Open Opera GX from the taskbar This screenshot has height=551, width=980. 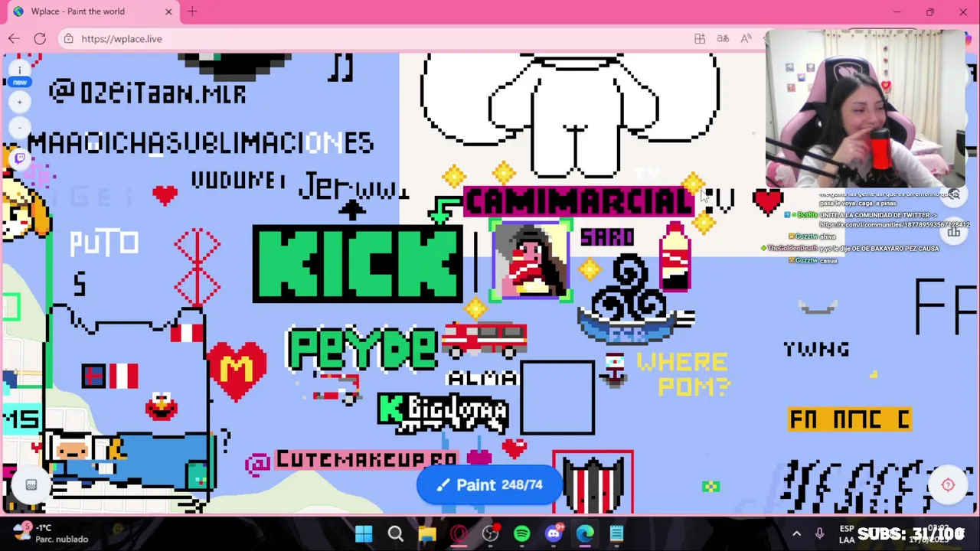[459, 533]
